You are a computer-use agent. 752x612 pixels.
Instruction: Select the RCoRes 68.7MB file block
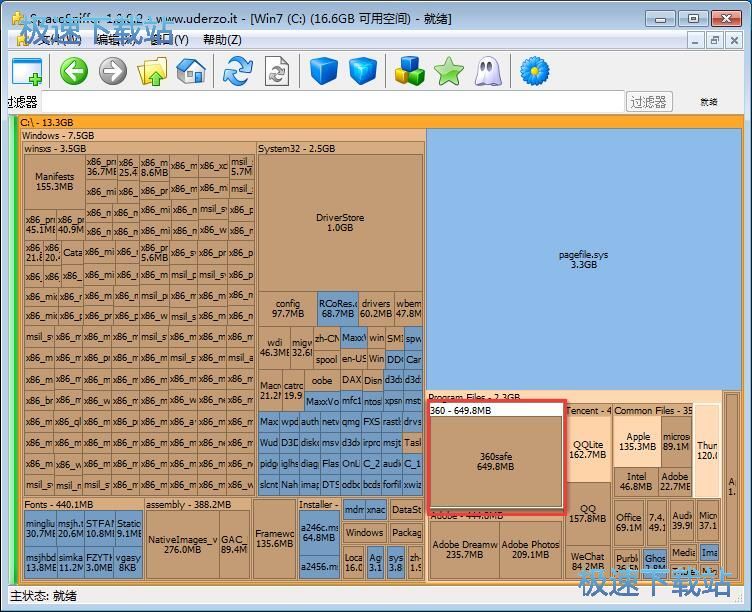338,308
